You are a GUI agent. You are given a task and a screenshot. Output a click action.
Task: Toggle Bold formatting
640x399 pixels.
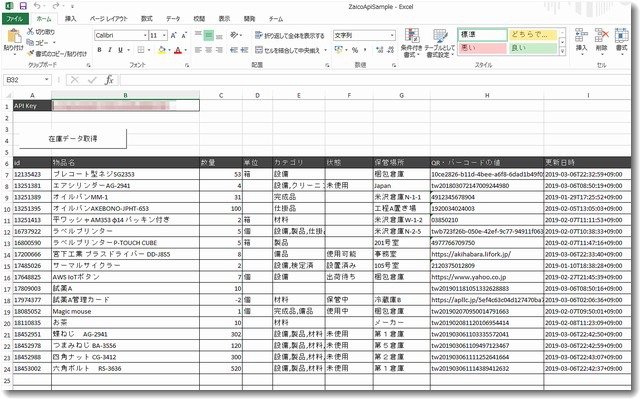[x=99, y=50]
